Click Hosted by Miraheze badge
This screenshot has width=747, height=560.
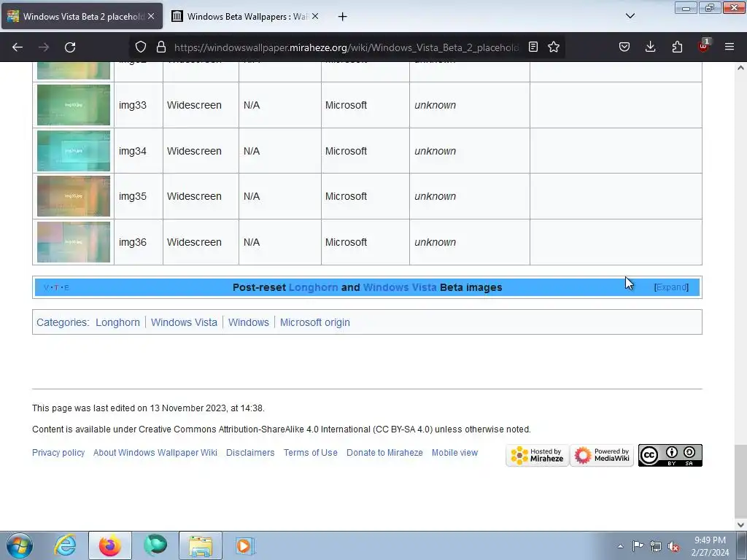538,456
